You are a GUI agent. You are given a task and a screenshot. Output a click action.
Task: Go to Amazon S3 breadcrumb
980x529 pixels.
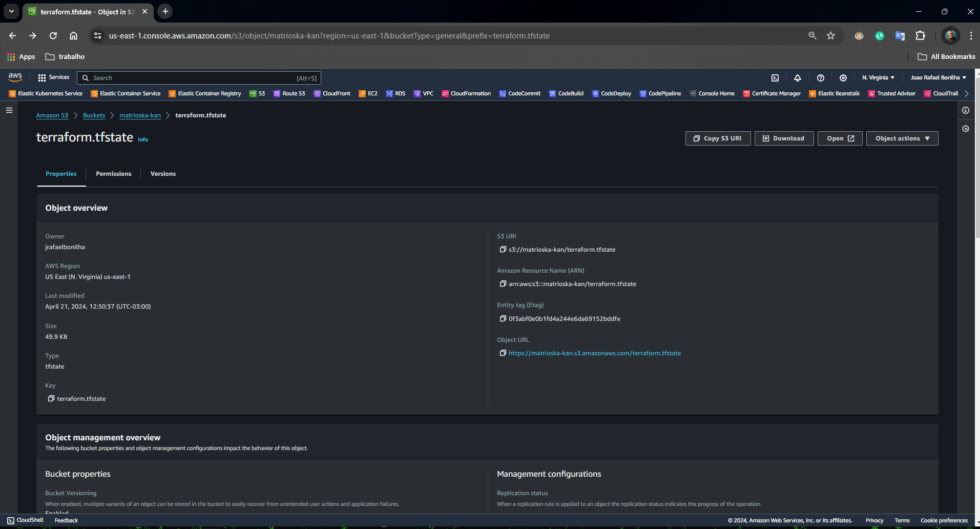point(52,115)
